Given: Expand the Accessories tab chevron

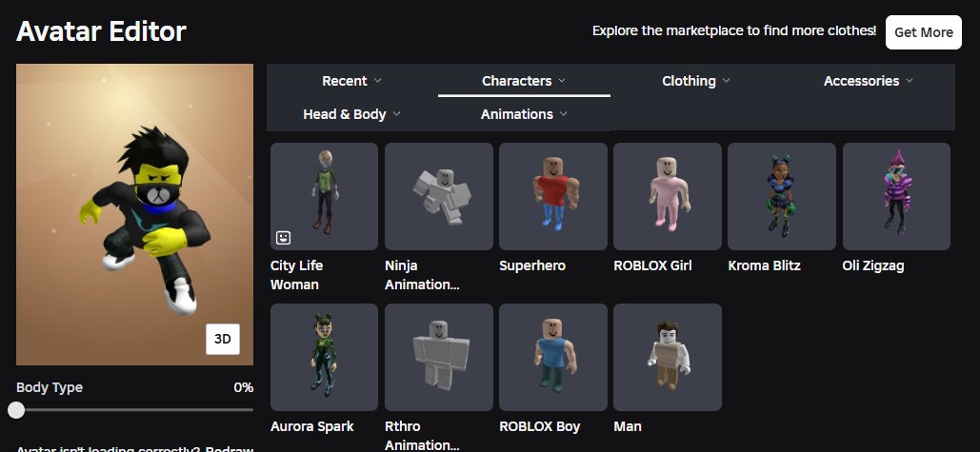Looking at the screenshot, I should [909, 81].
